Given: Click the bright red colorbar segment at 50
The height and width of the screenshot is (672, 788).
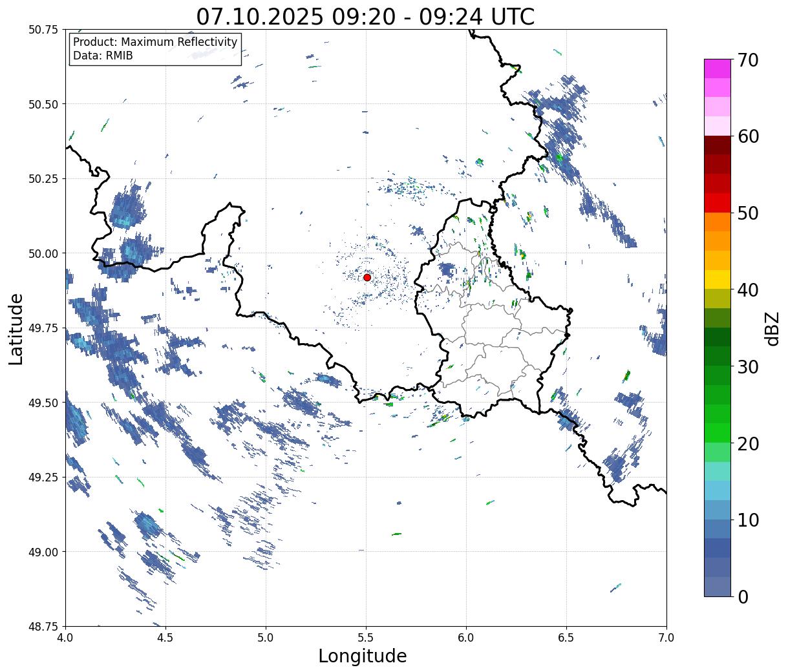Looking at the screenshot, I should pos(718,203).
